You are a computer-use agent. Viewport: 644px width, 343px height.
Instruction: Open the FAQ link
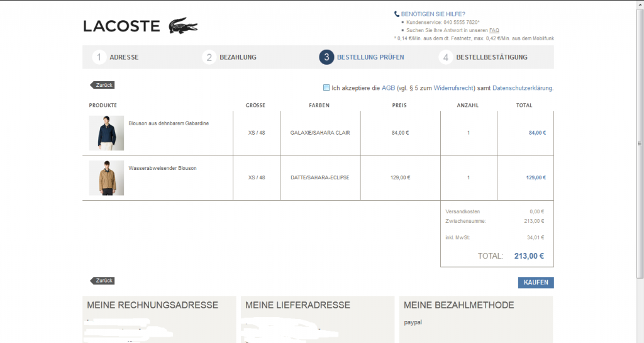point(494,30)
